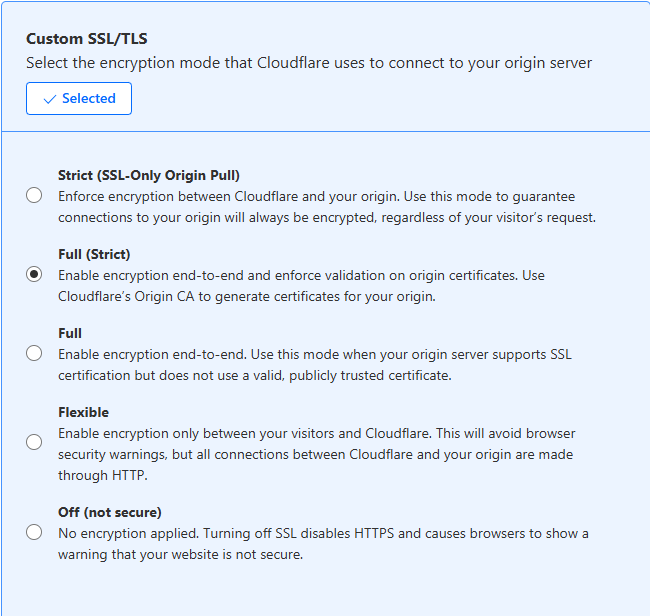650x616 pixels.
Task: Click the checkmark icon in the Selected button
Action: 49,99
